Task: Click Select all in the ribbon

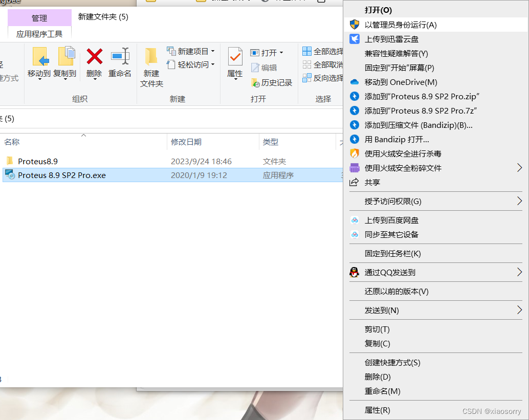Action: pos(323,51)
